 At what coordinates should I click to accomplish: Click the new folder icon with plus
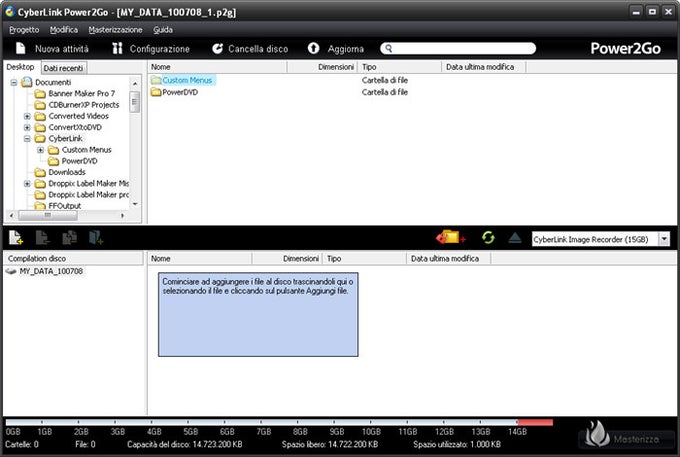click(96, 238)
